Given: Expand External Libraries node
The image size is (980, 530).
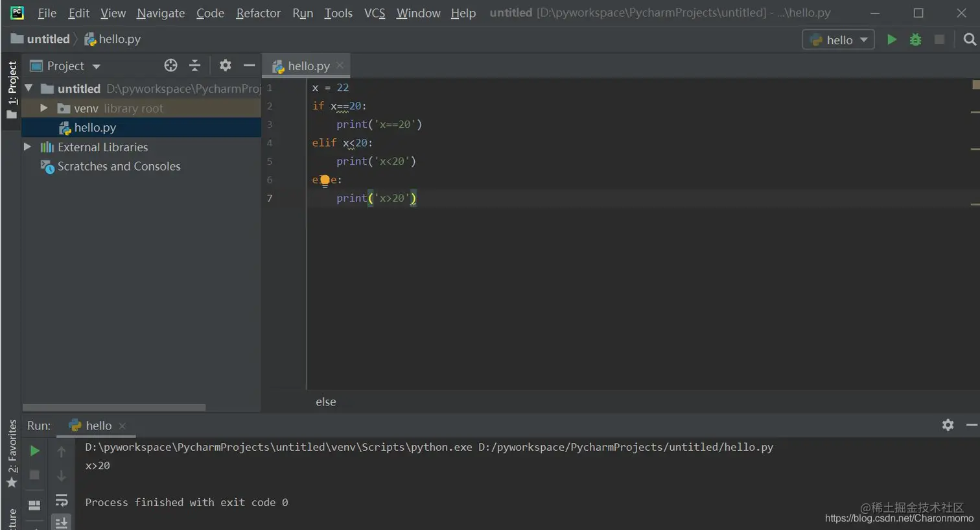Looking at the screenshot, I should 27,147.
